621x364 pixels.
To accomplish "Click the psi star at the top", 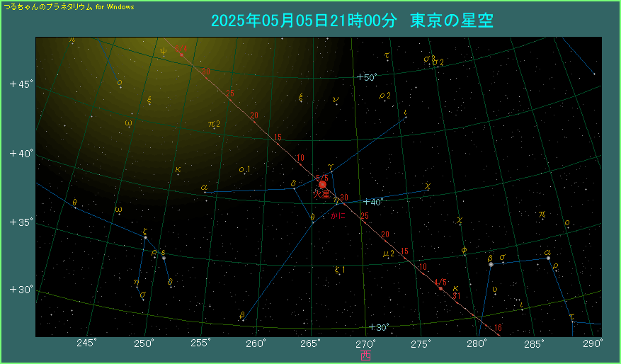I will click(x=164, y=51).
